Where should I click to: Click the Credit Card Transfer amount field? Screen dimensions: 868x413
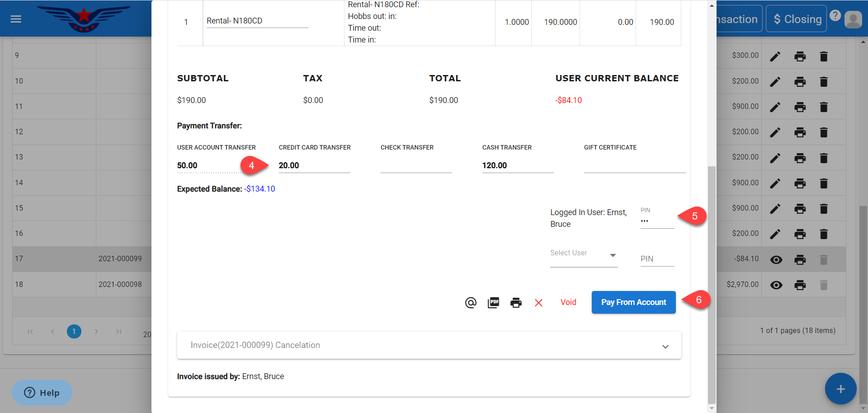(314, 165)
